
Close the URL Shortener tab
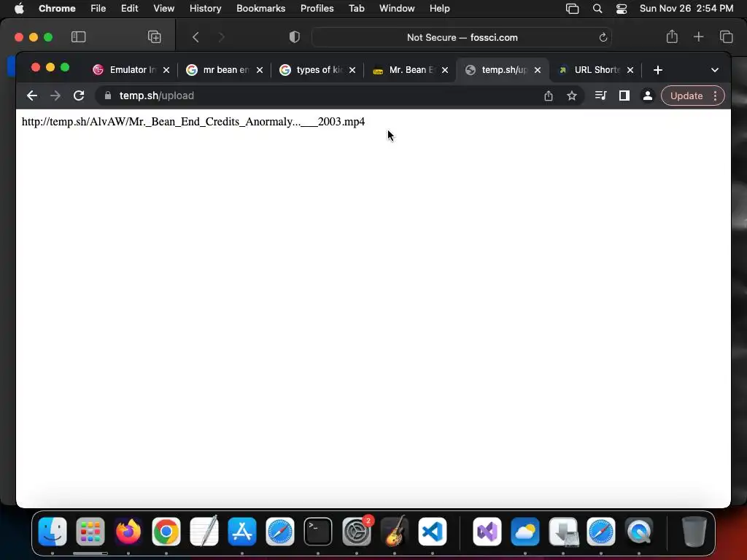pos(630,70)
